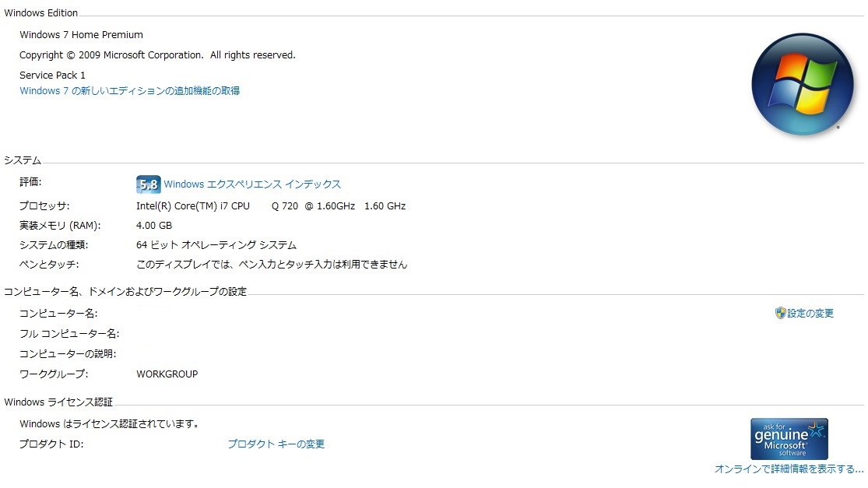Click the Service Pack 1 text
The height and width of the screenshot is (488, 868).
click(52, 75)
